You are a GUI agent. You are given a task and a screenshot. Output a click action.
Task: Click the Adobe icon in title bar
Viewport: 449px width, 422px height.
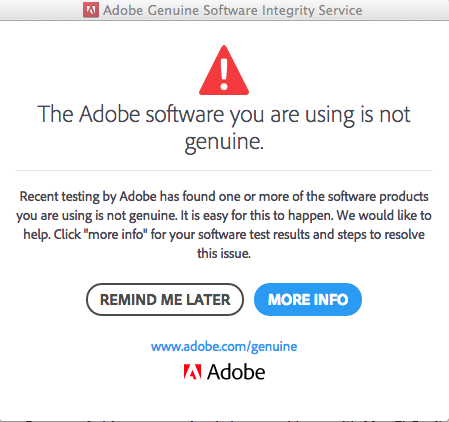pyautogui.click(x=91, y=10)
